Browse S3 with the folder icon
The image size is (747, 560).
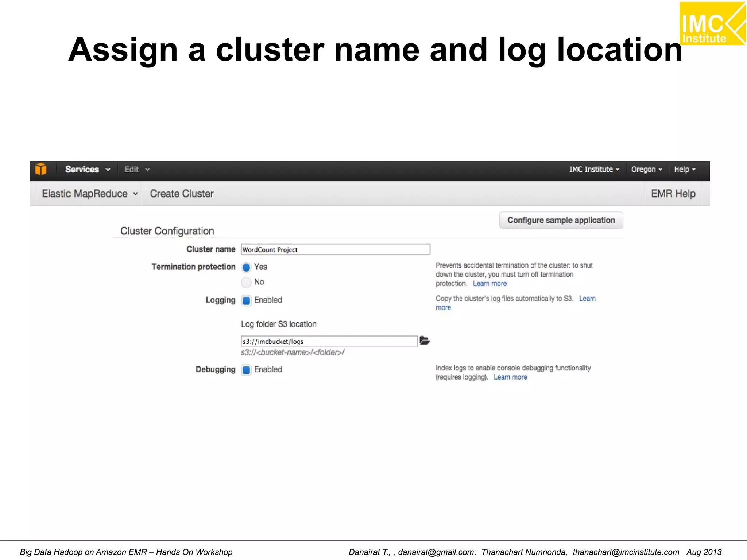(x=425, y=341)
